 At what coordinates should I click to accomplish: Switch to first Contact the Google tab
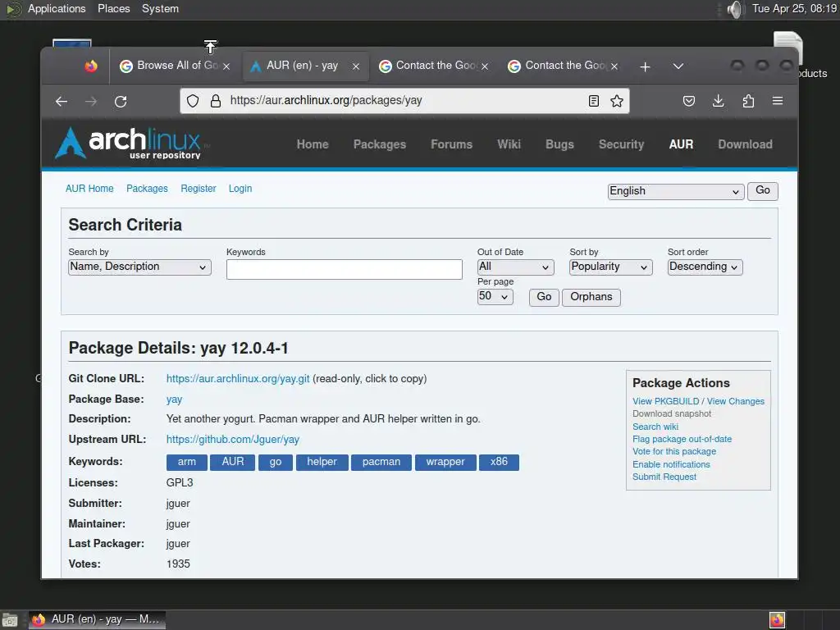click(435, 66)
